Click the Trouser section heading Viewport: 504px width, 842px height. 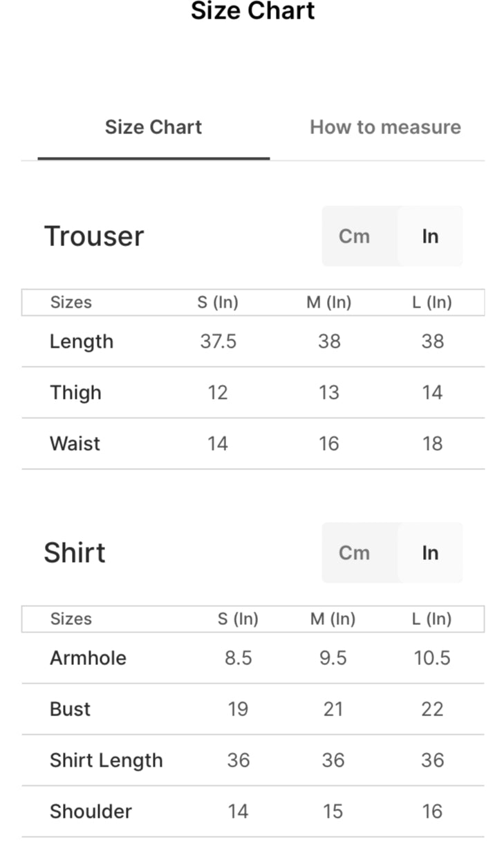click(94, 236)
